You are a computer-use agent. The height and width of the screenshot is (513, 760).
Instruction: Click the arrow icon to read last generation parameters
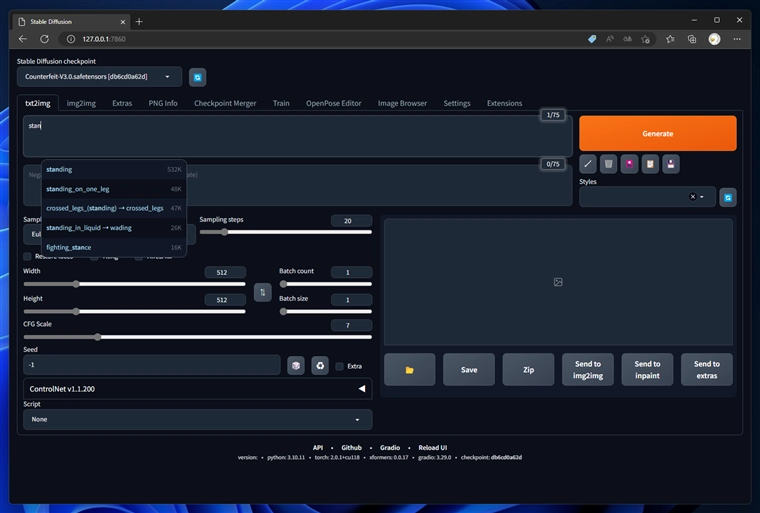pyautogui.click(x=587, y=164)
